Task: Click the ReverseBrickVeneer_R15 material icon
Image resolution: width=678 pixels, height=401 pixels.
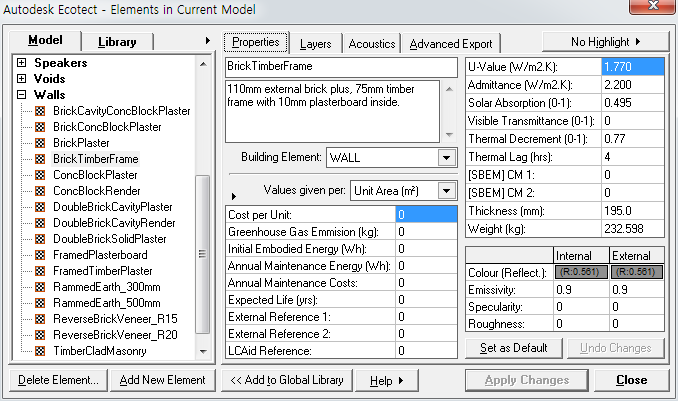Action: point(41,319)
